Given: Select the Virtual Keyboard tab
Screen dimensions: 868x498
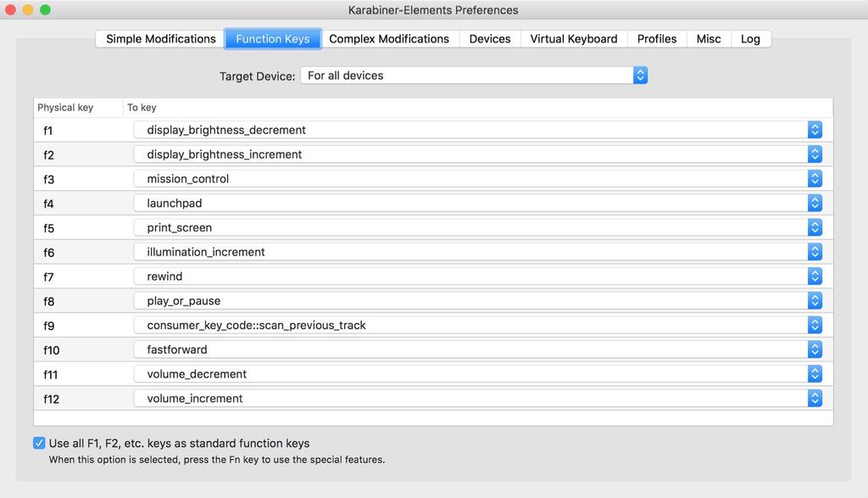Looking at the screenshot, I should pyautogui.click(x=574, y=39).
